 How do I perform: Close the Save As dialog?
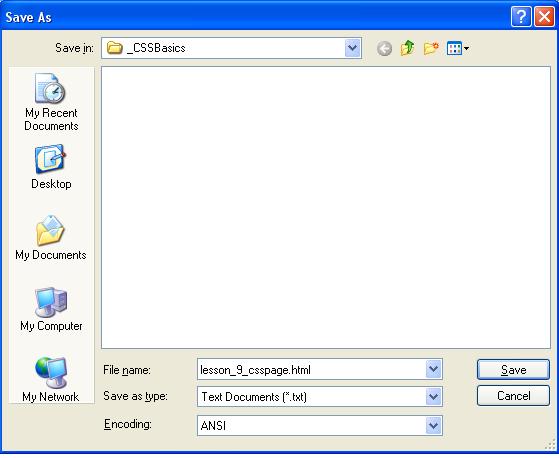tap(544, 16)
